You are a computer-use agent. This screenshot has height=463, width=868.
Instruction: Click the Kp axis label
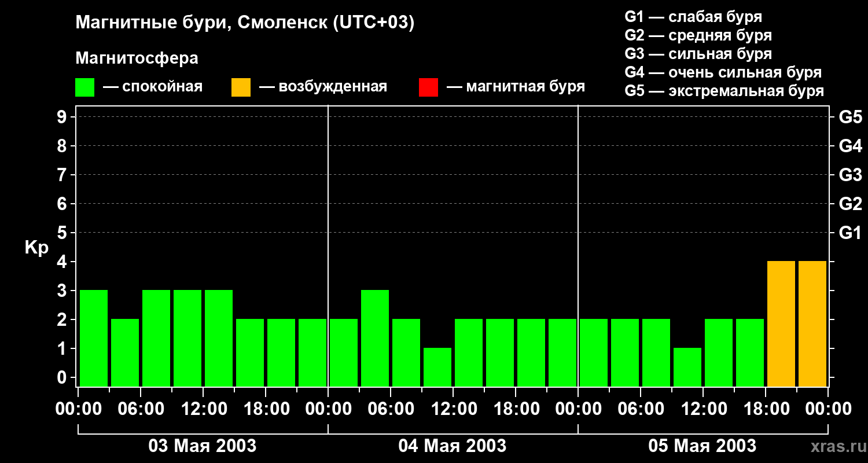point(36,248)
